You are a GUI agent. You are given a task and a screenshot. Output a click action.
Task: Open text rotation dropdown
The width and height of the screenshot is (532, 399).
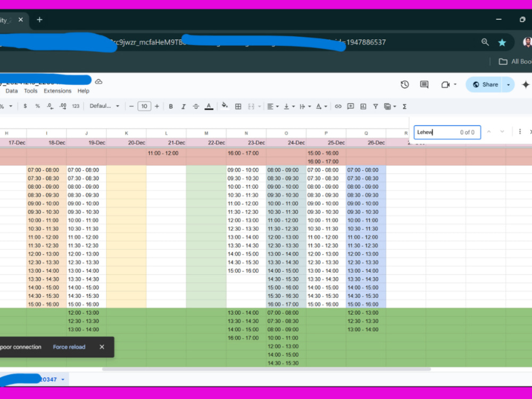[321, 106]
